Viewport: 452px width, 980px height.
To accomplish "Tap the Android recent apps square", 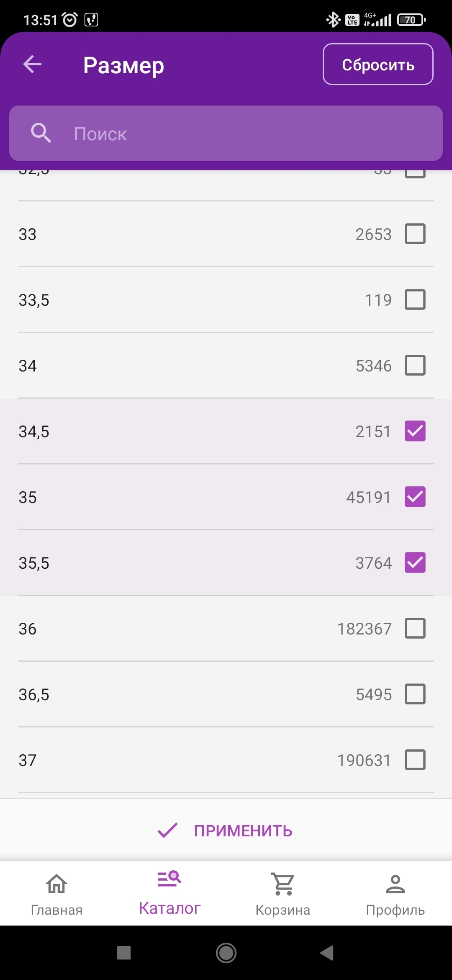I will point(124,953).
